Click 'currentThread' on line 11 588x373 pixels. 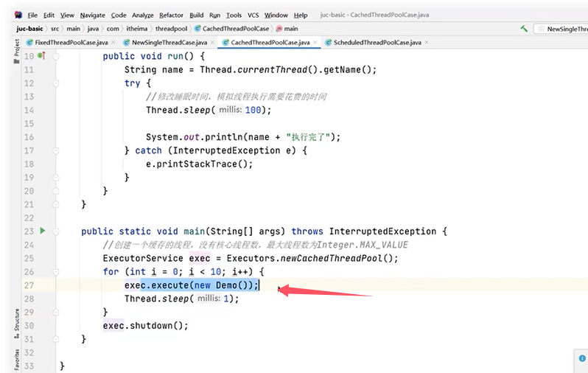point(272,70)
